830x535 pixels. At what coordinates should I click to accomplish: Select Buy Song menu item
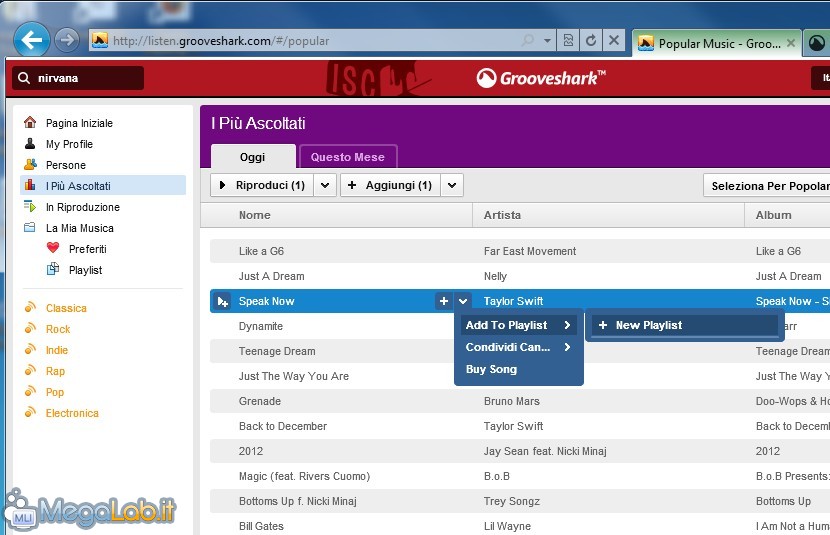click(518, 369)
